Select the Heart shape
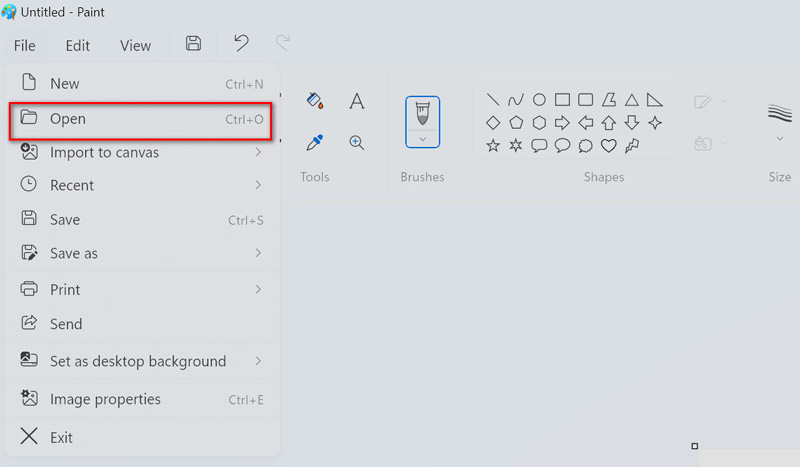This screenshot has width=800, height=467. tap(609, 145)
